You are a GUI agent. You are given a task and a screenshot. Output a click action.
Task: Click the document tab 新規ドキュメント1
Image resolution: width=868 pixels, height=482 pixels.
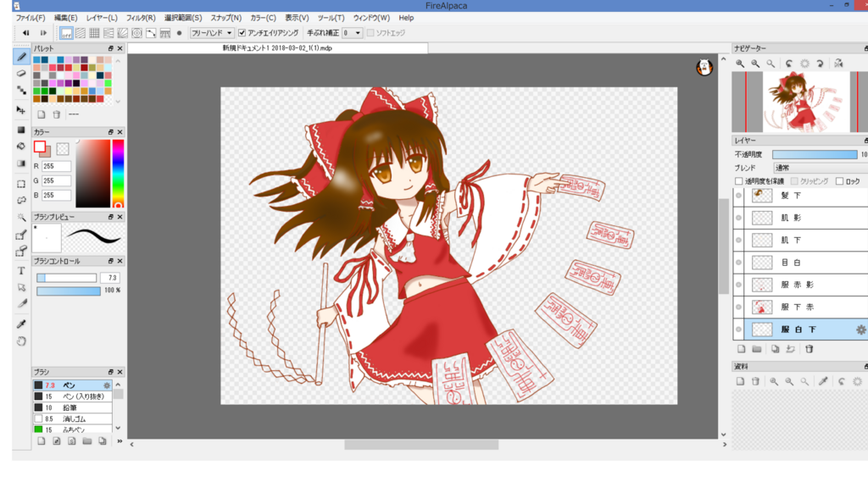click(x=277, y=48)
